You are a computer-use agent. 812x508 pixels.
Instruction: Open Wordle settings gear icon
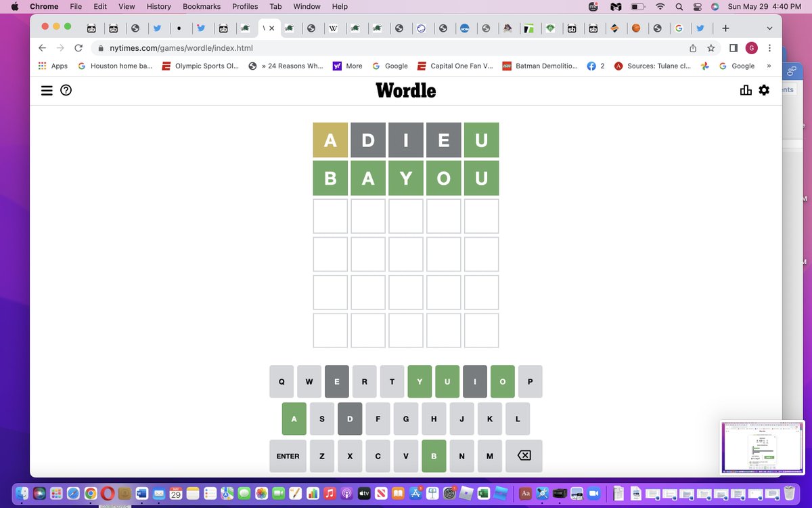pos(764,90)
